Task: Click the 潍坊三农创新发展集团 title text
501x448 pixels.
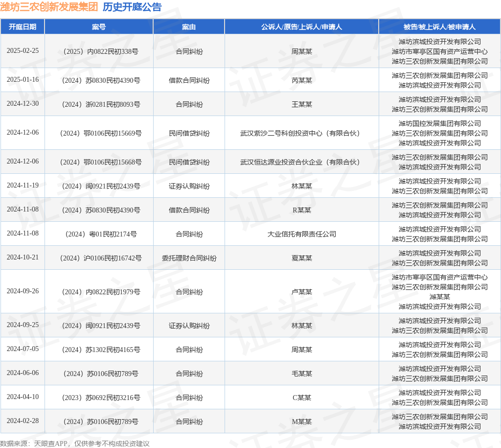Action: click(x=49, y=7)
